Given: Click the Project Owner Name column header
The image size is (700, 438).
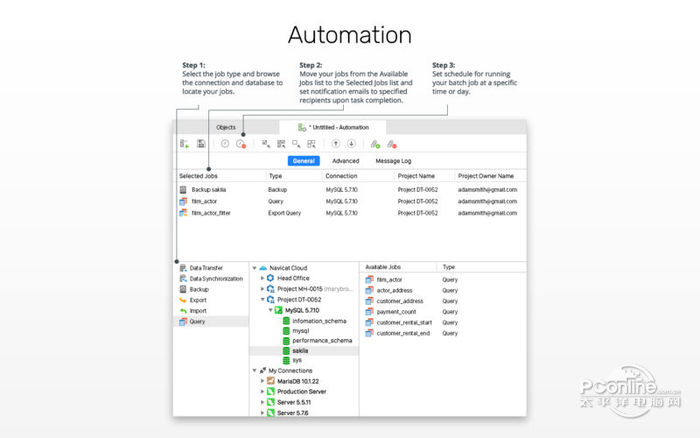Looking at the screenshot, I should coord(486,176).
